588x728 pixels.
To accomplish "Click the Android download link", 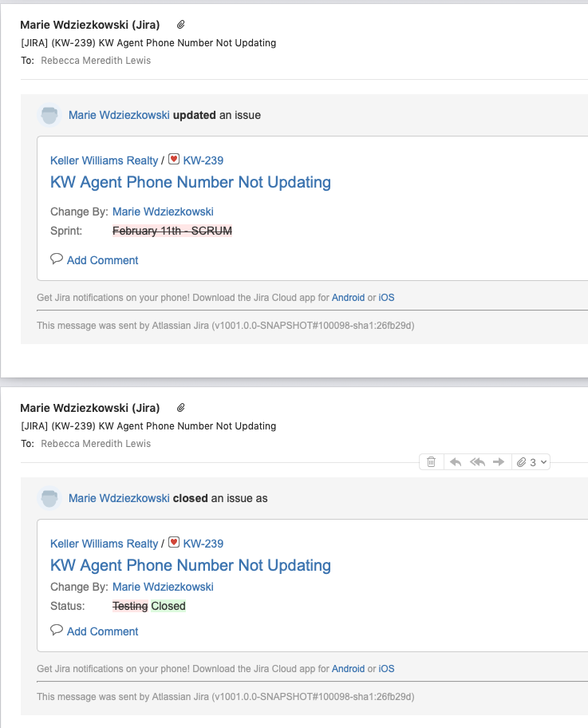I will [348, 297].
